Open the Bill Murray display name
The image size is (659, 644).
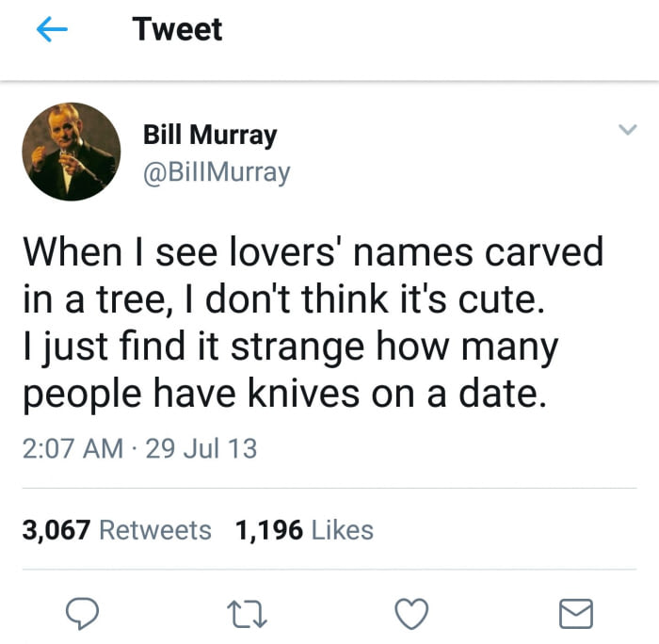tap(210, 135)
